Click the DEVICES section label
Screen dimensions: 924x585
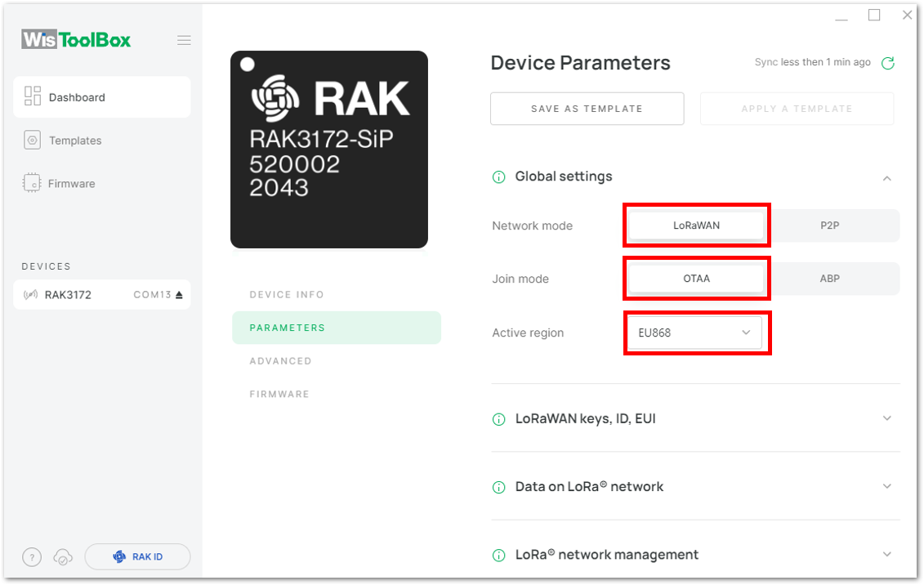(46, 266)
